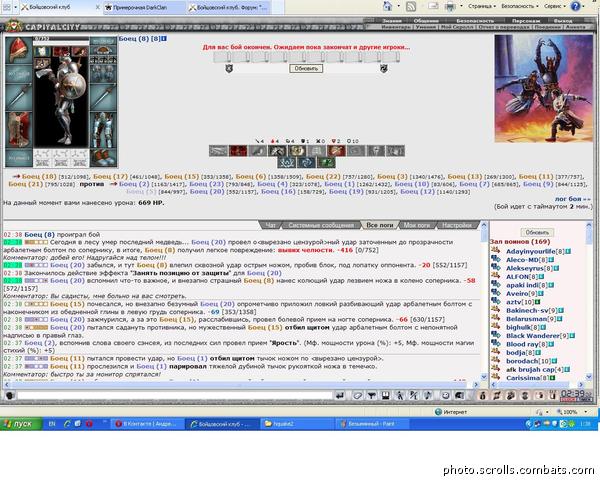Use the crossed-weapons combat technique icon
The image size is (600, 480).
[277, 151]
